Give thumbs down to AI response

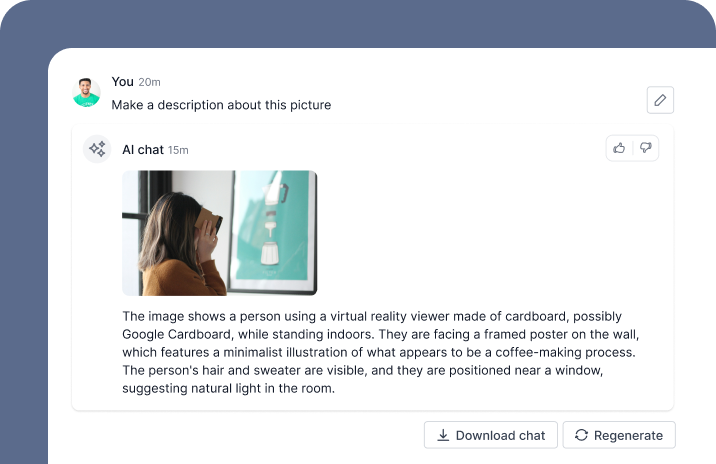coord(645,148)
